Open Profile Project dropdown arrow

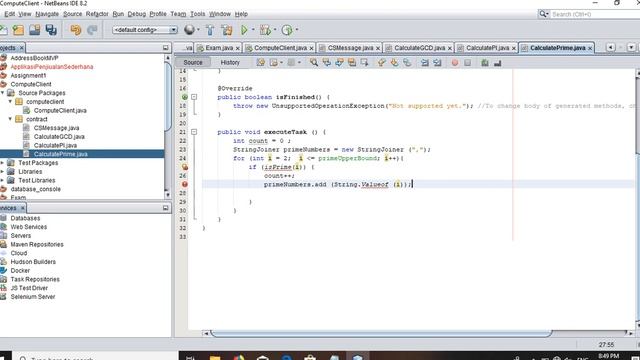[297, 30]
